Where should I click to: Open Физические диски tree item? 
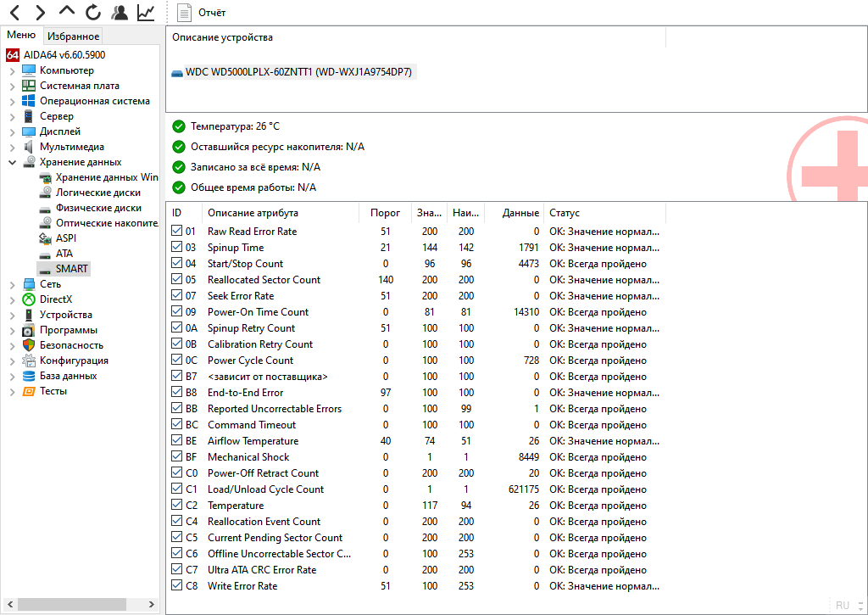pos(98,208)
